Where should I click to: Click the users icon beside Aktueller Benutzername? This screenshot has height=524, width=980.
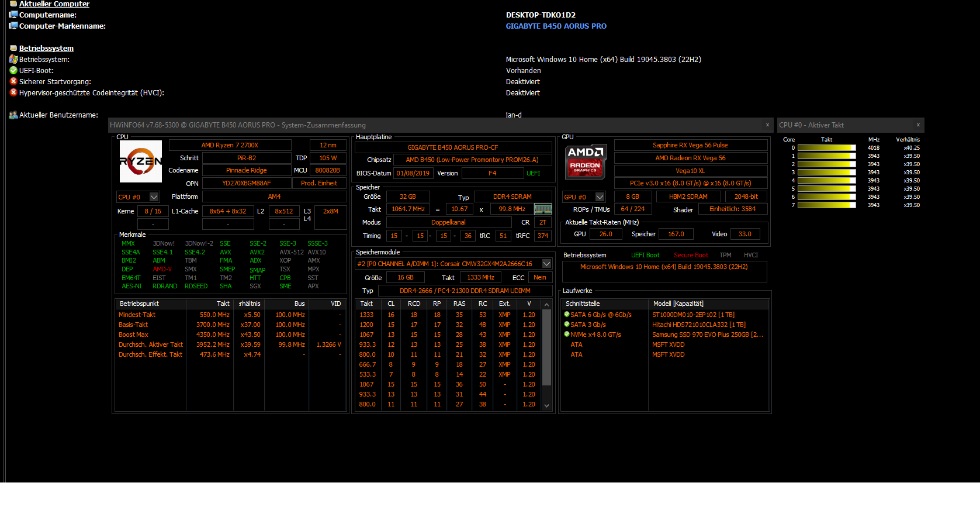13,115
